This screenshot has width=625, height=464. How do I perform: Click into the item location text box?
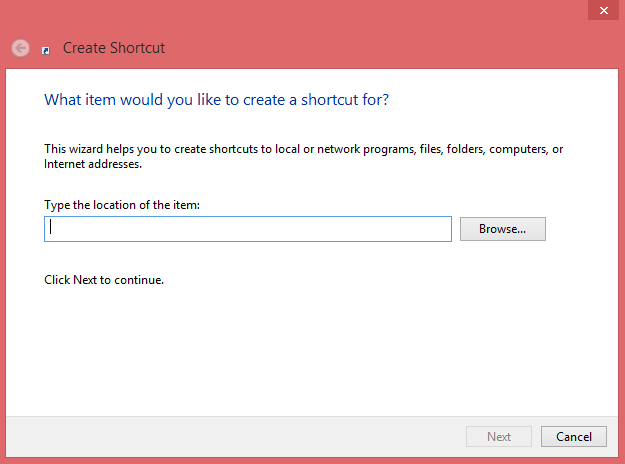(x=248, y=229)
